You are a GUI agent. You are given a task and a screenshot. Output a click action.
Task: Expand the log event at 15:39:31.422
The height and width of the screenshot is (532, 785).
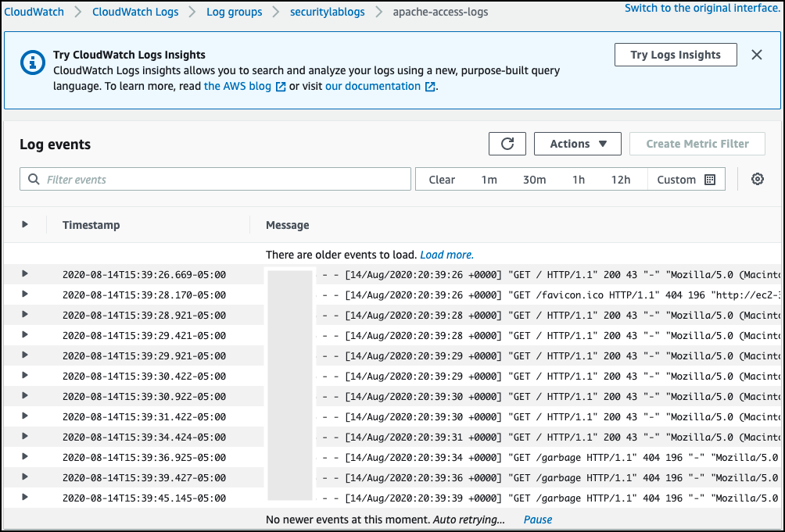pyautogui.click(x=24, y=416)
